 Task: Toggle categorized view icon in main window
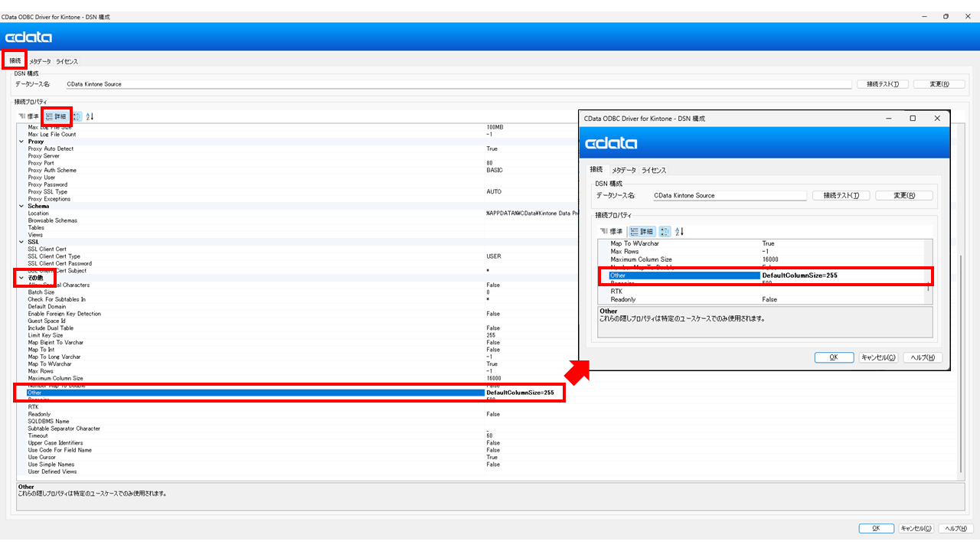coord(77,116)
